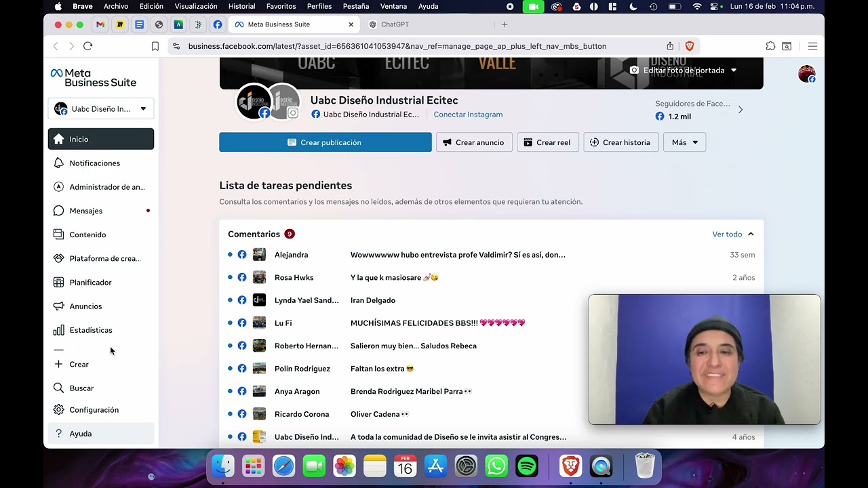
Task: Open the Ayuda question mark icon
Action: (58, 434)
